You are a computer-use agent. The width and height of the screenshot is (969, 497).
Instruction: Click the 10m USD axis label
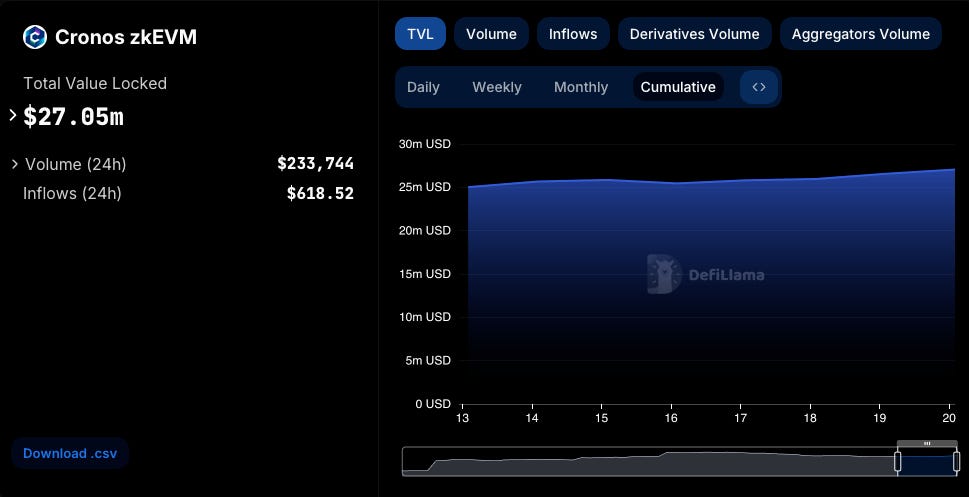[x=425, y=317]
